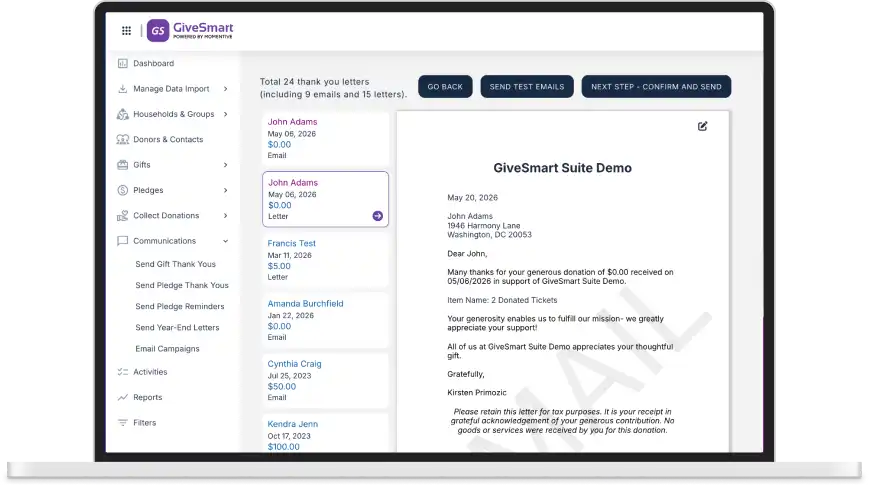This screenshot has height=486, width=869.
Task: Select the Francis Test letter card
Action: click(325, 260)
